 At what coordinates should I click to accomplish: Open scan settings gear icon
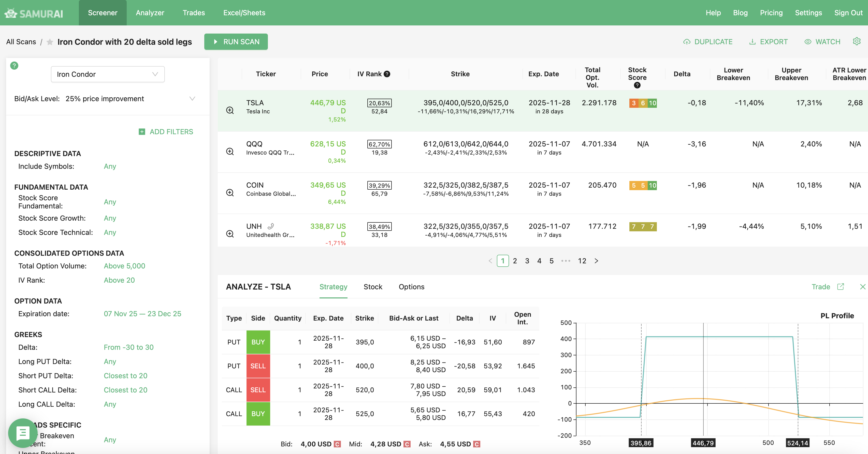click(x=857, y=41)
